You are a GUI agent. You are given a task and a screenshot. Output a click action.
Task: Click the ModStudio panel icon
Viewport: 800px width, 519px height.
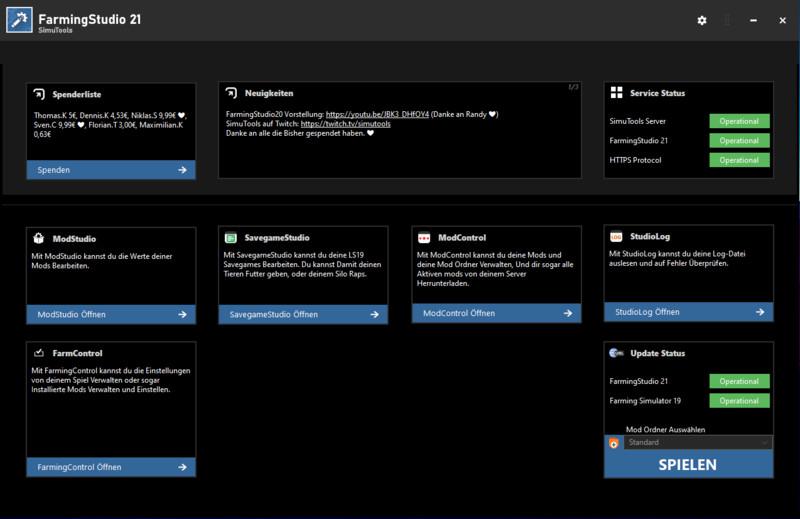pyautogui.click(x=38, y=238)
